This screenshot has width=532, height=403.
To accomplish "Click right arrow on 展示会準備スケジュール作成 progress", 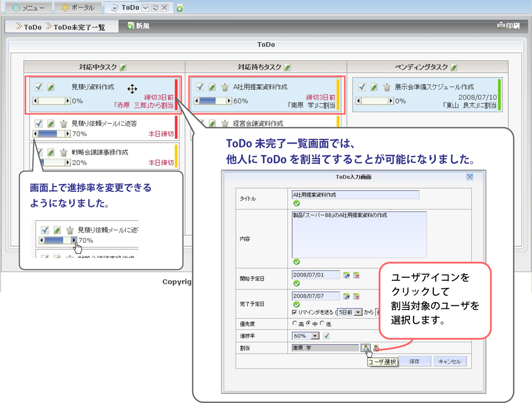I will (391, 101).
